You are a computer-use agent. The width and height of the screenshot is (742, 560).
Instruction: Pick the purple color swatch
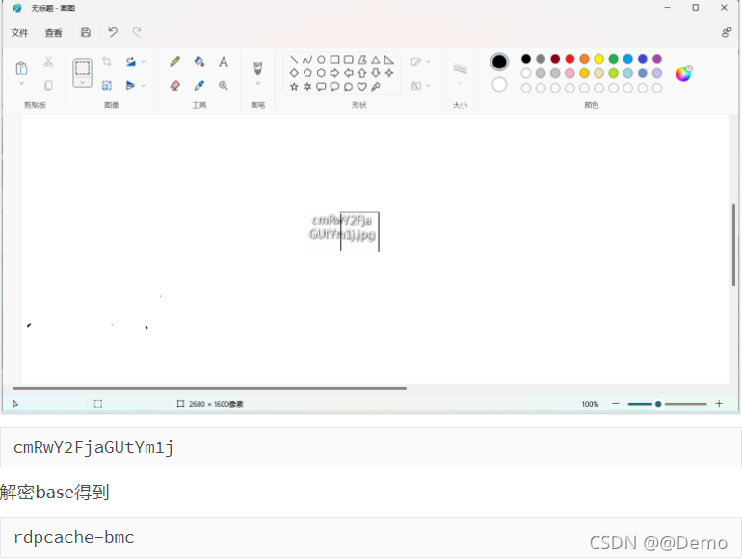click(657, 59)
